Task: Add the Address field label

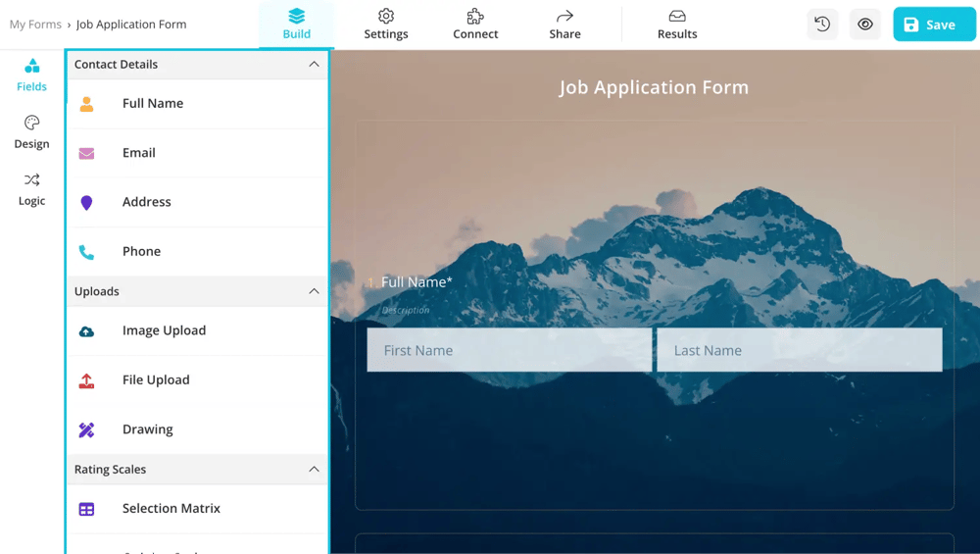Action: pos(147,201)
